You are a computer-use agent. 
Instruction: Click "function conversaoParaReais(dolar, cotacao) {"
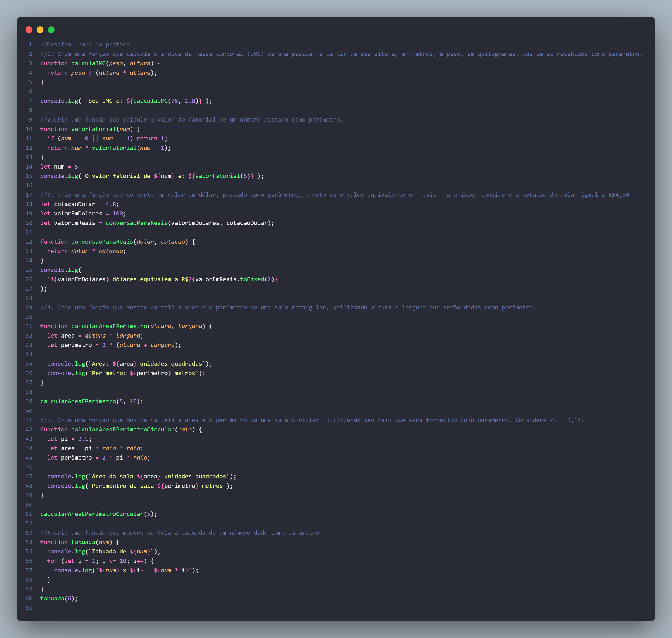[x=118, y=242]
